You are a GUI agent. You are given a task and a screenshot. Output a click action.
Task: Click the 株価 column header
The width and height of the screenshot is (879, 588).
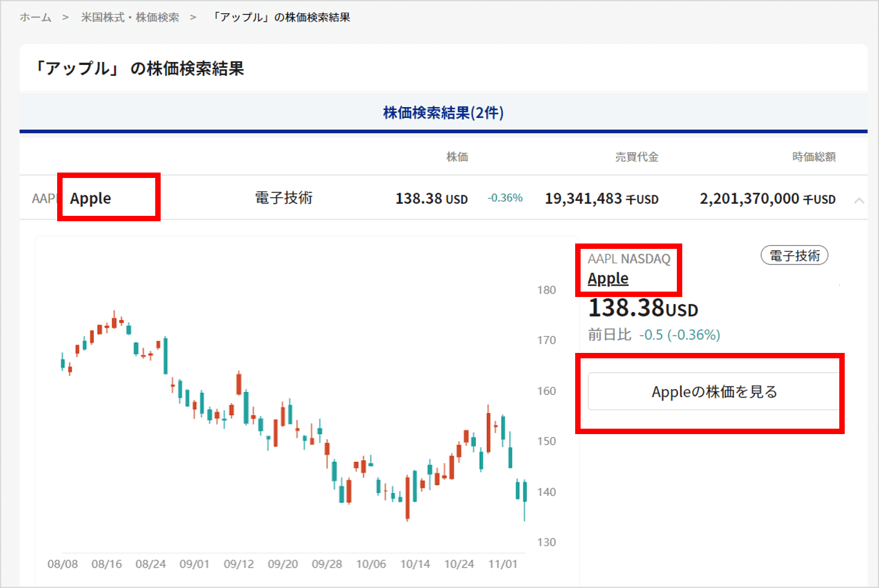click(x=457, y=157)
